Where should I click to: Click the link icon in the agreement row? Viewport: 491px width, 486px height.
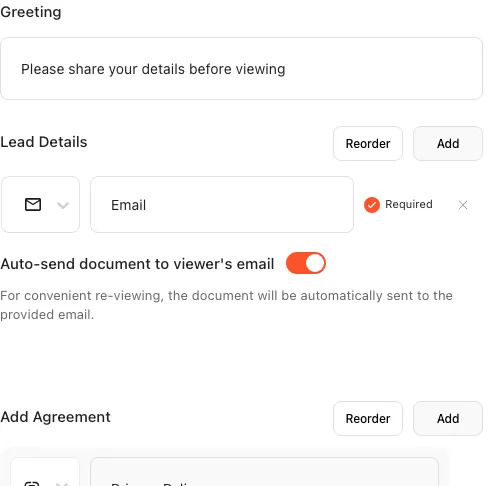tap(32, 483)
